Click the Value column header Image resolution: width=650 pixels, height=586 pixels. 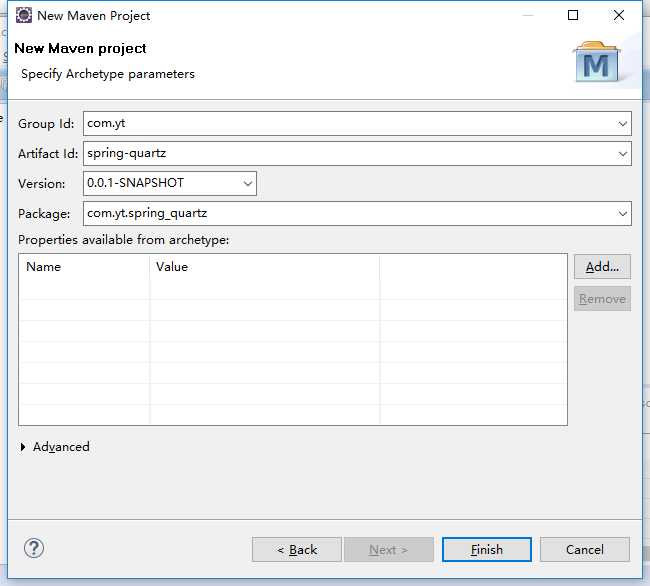click(x=264, y=267)
